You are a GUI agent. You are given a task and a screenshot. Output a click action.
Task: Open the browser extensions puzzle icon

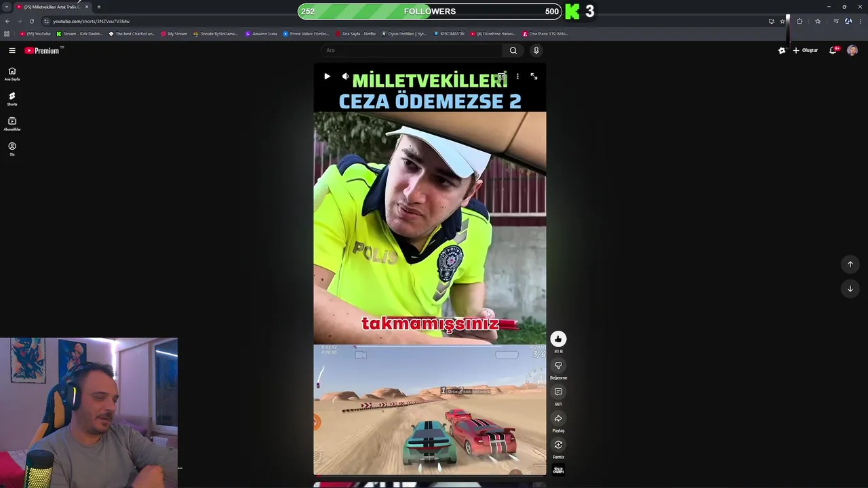tap(800, 21)
